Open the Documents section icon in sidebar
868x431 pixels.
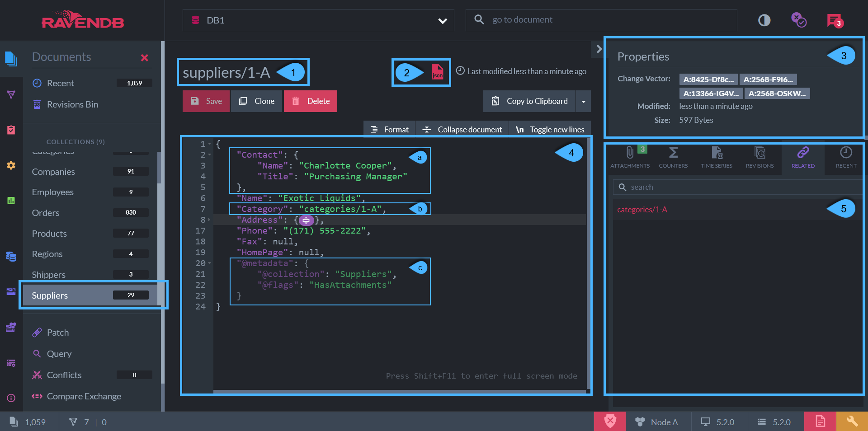pyautogui.click(x=11, y=59)
